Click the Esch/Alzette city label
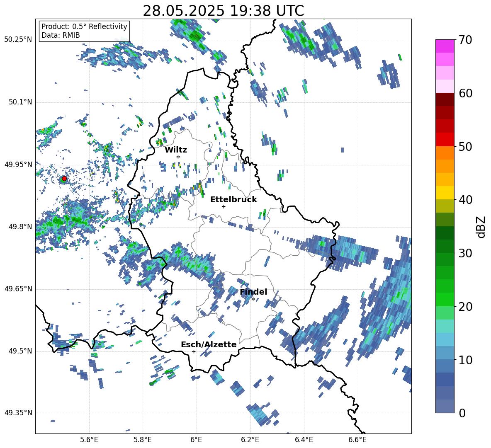491x448 pixels. click(x=209, y=344)
